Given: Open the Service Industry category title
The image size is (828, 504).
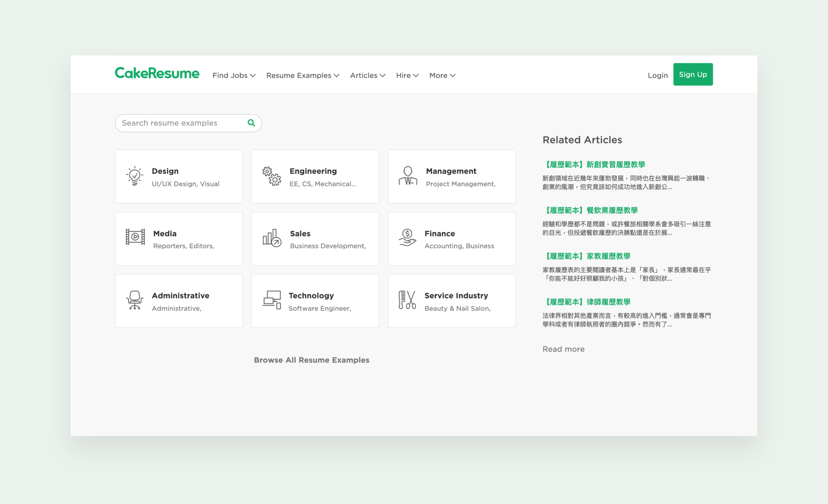Looking at the screenshot, I should (x=456, y=296).
